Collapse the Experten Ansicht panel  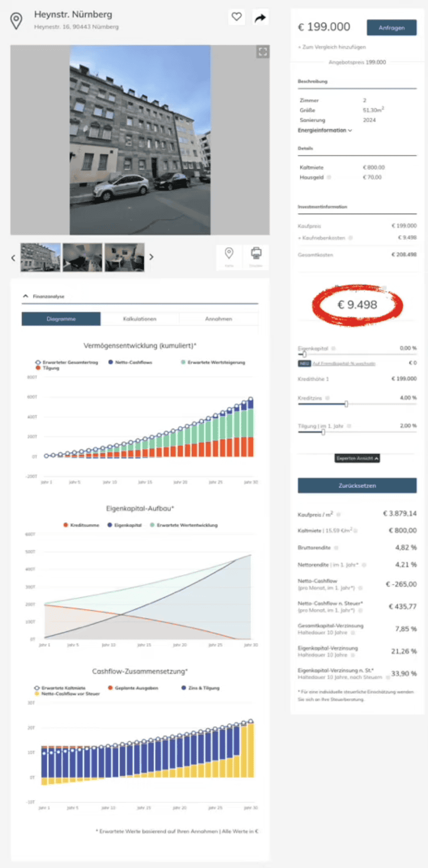point(357,458)
